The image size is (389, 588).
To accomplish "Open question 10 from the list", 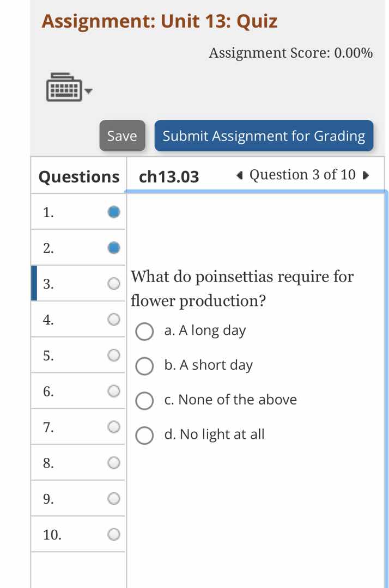I will click(52, 535).
